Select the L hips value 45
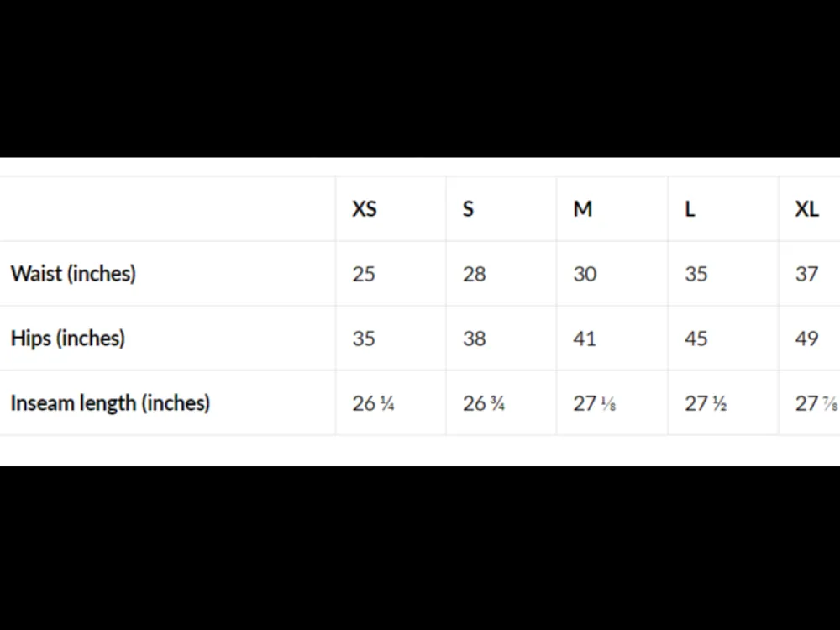Image resolution: width=840 pixels, height=630 pixels. click(696, 339)
